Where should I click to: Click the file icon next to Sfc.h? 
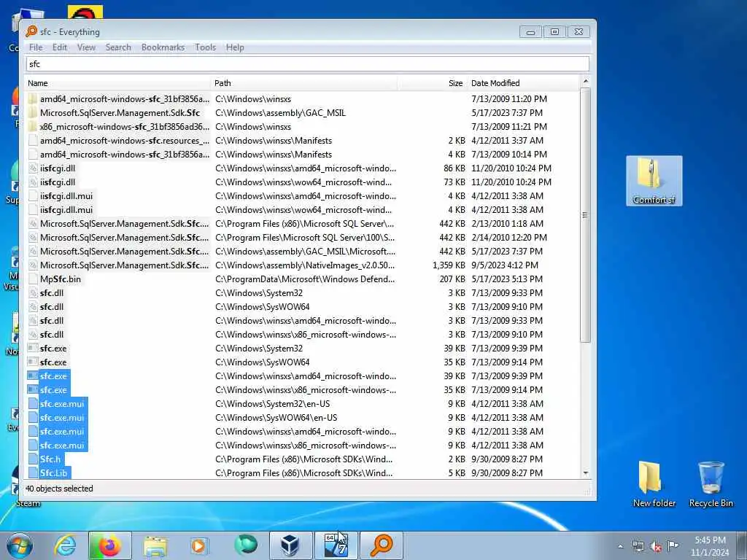coord(32,459)
